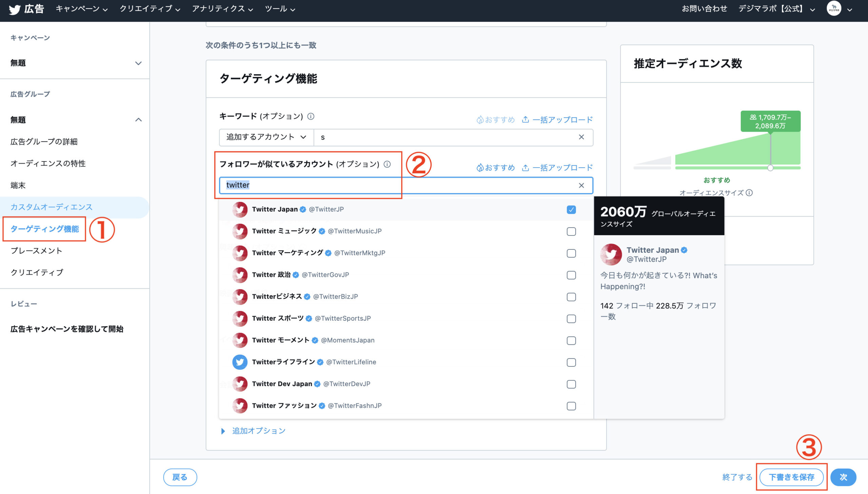Click the audience size slider handle
The width and height of the screenshot is (868, 494).
click(x=770, y=168)
